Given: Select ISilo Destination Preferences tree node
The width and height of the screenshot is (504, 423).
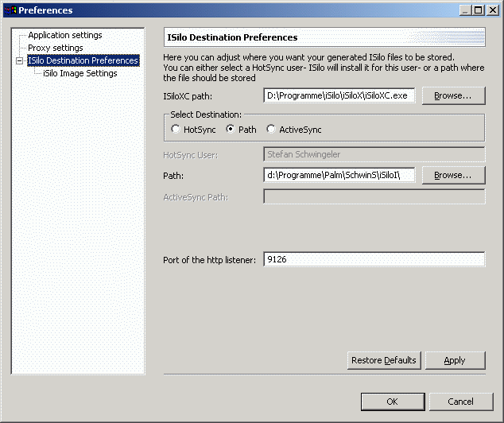Looking at the screenshot, I should [x=83, y=60].
